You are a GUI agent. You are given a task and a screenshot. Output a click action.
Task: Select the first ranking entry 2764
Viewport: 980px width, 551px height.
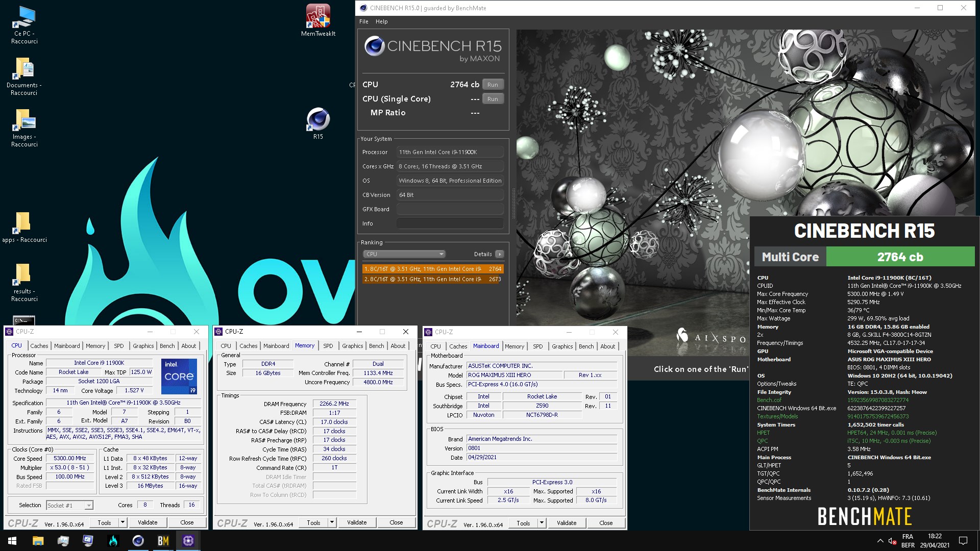(433, 269)
